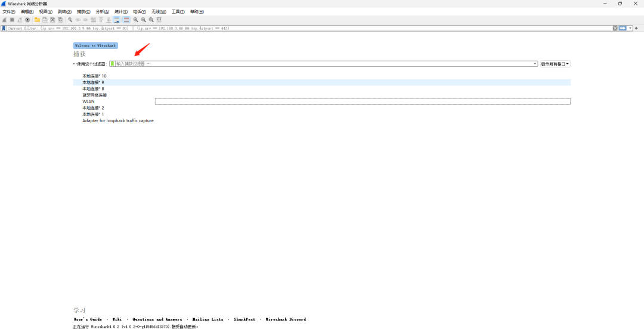Open the 无线(W) menu

(159, 11)
